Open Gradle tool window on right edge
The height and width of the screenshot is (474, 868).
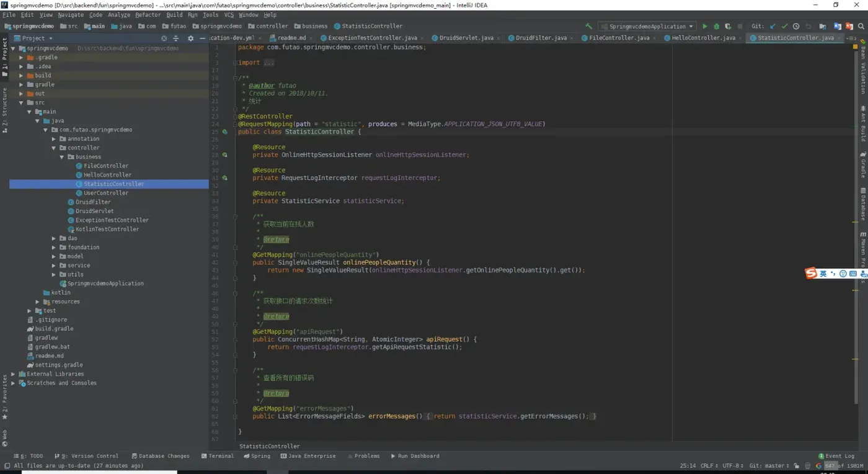point(862,164)
